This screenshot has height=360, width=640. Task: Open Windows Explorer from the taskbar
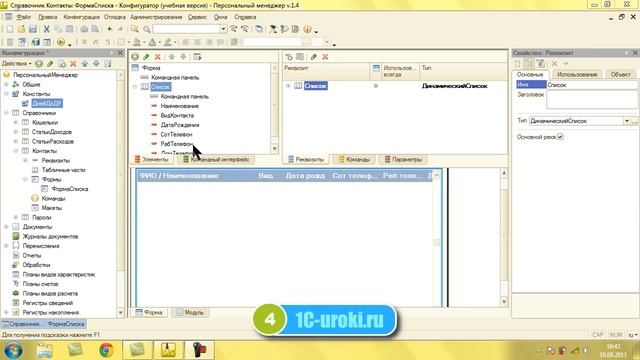44,350
